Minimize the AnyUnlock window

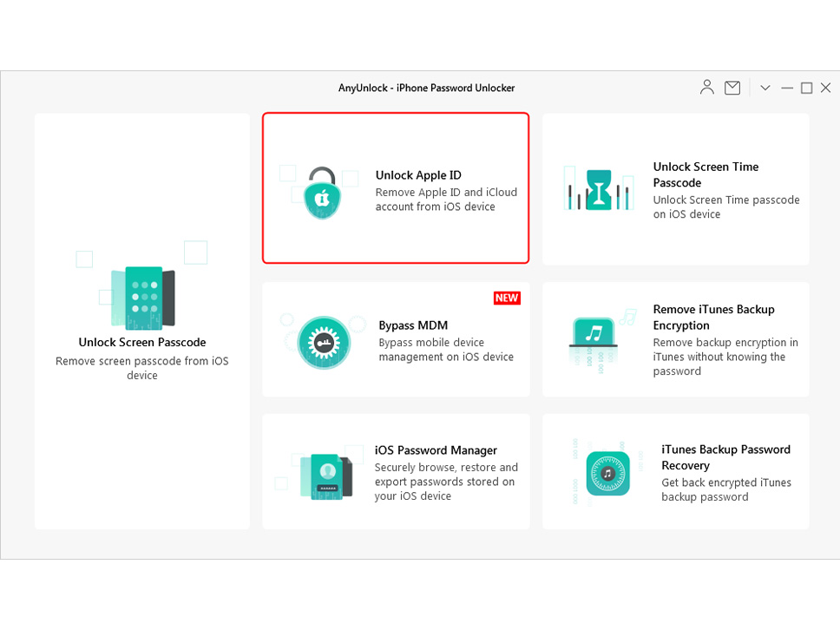(x=787, y=88)
